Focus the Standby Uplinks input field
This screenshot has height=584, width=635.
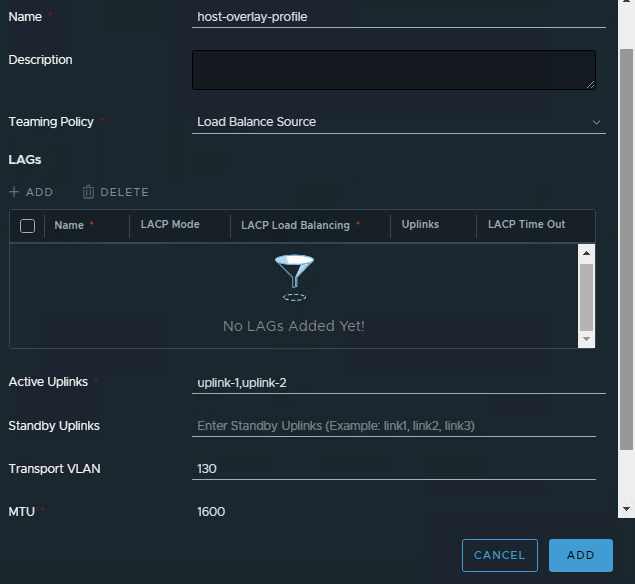pyautogui.click(x=394, y=426)
